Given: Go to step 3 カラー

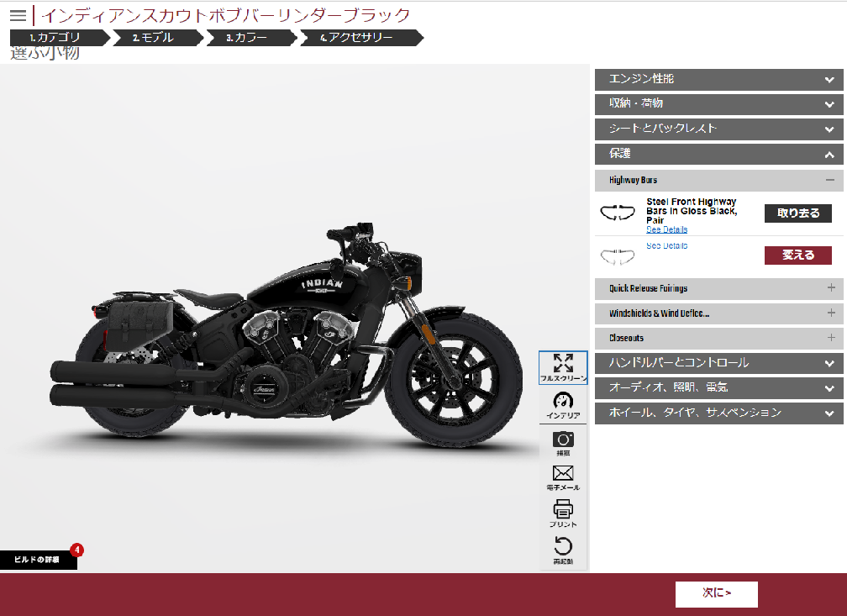Looking at the screenshot, I should [x=251, y=37].
